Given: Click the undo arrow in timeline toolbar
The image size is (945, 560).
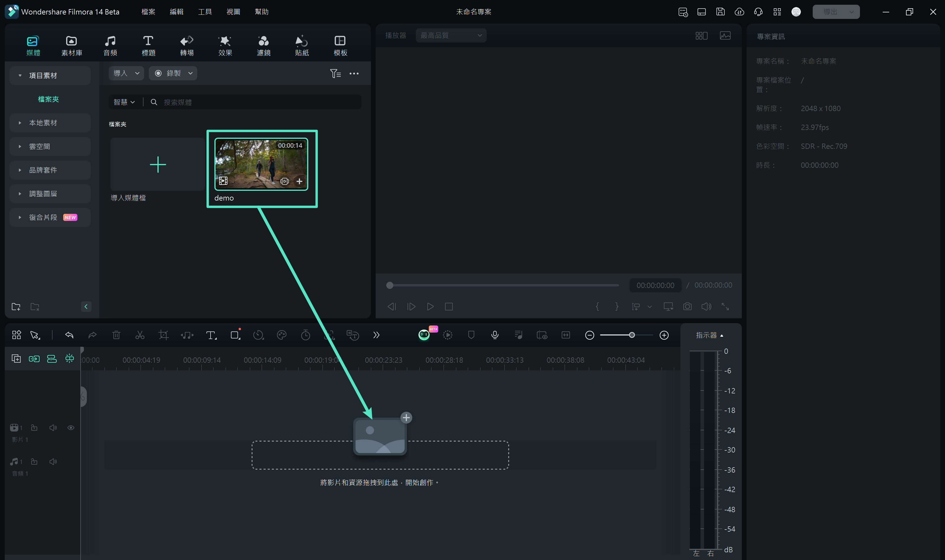Looking at the screenshot, I should point(69,335).
